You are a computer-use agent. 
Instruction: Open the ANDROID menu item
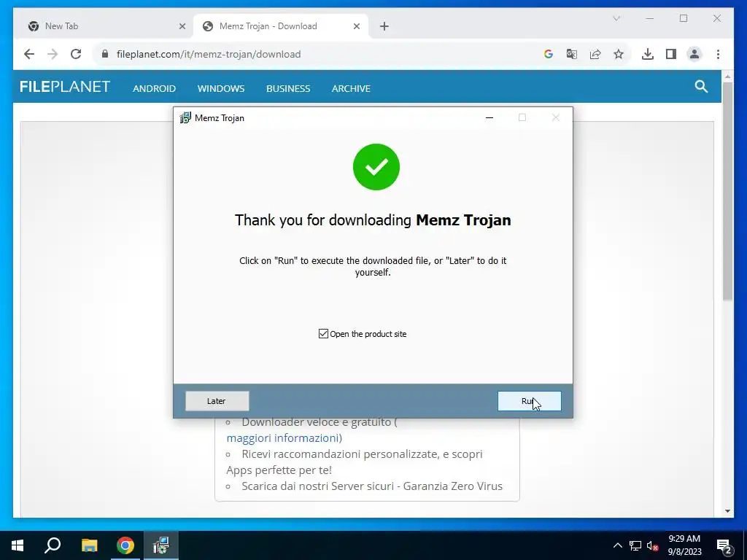[x=155, y=88]
